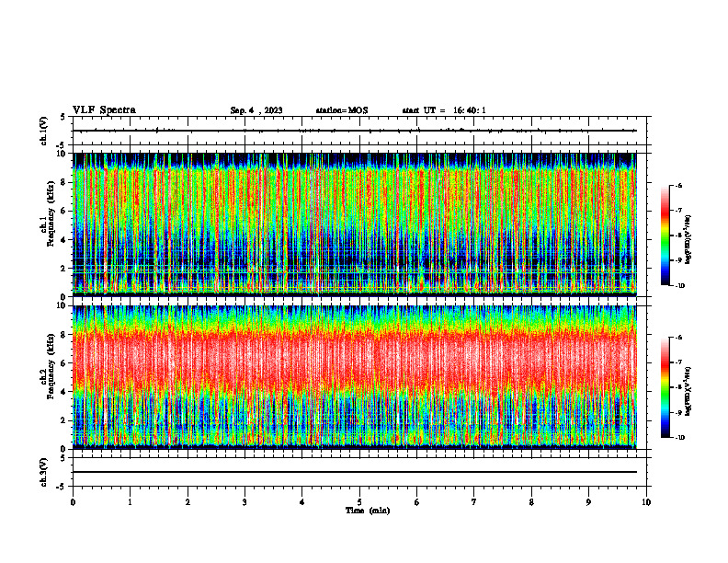Click the "ch.3(V)" vertical axis label

click(44, 472)
